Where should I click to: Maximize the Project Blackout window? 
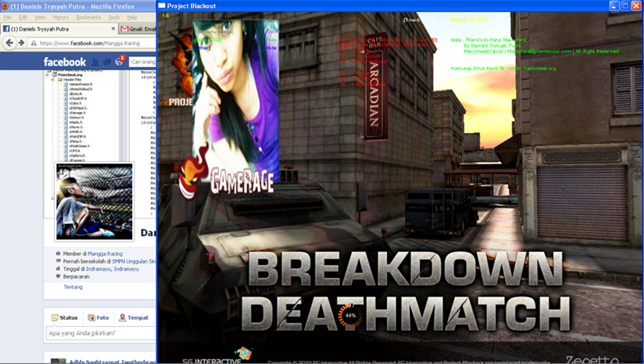coord(625,6)
